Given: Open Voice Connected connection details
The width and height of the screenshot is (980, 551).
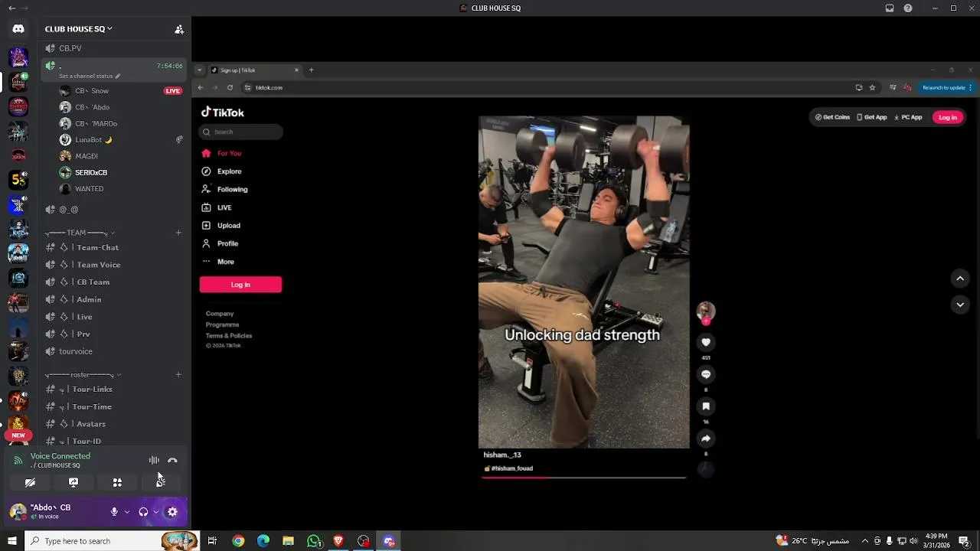Looking at the screenshot, I should [60, 456].
